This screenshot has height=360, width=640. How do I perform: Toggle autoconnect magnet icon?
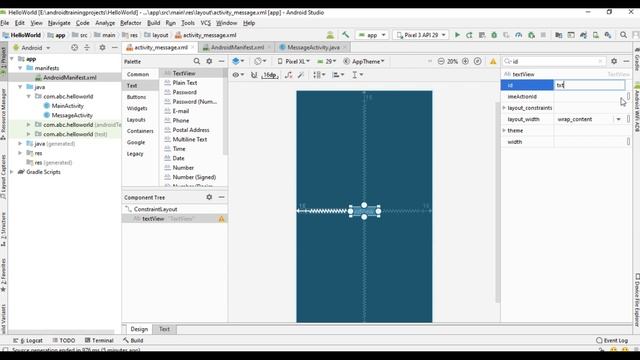pyautogui.click(x=254, y=75)
